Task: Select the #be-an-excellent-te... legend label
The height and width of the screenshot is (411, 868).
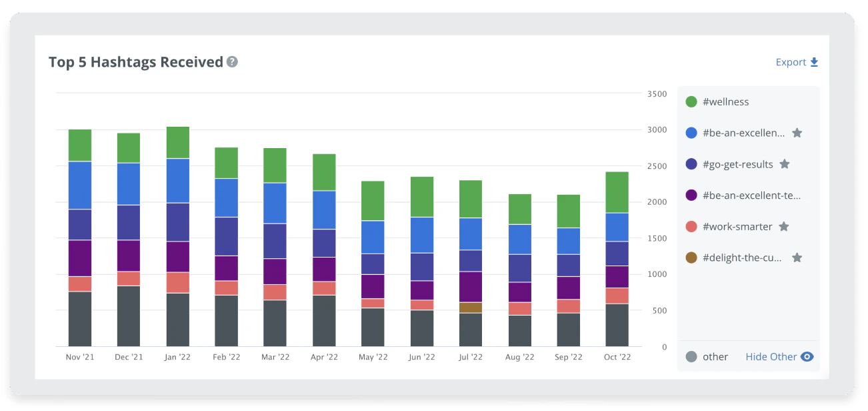Action: [x=752, y=195]
